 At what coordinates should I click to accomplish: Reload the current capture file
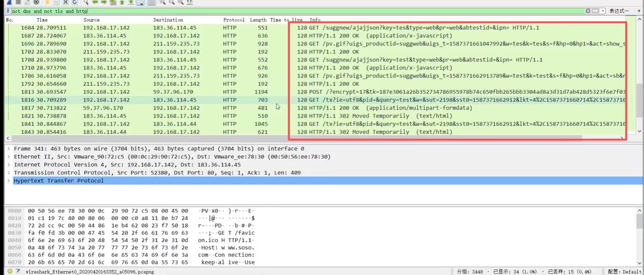[75, 2]
